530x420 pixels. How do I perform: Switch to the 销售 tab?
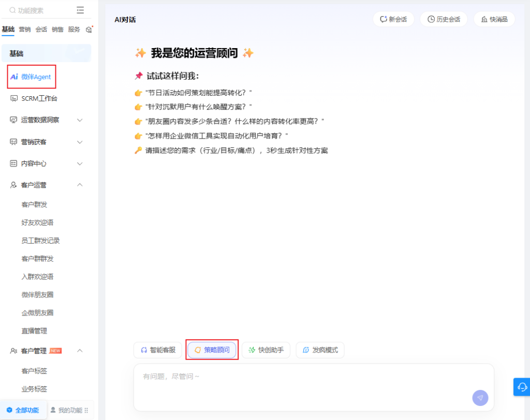[x=57, y=29]
